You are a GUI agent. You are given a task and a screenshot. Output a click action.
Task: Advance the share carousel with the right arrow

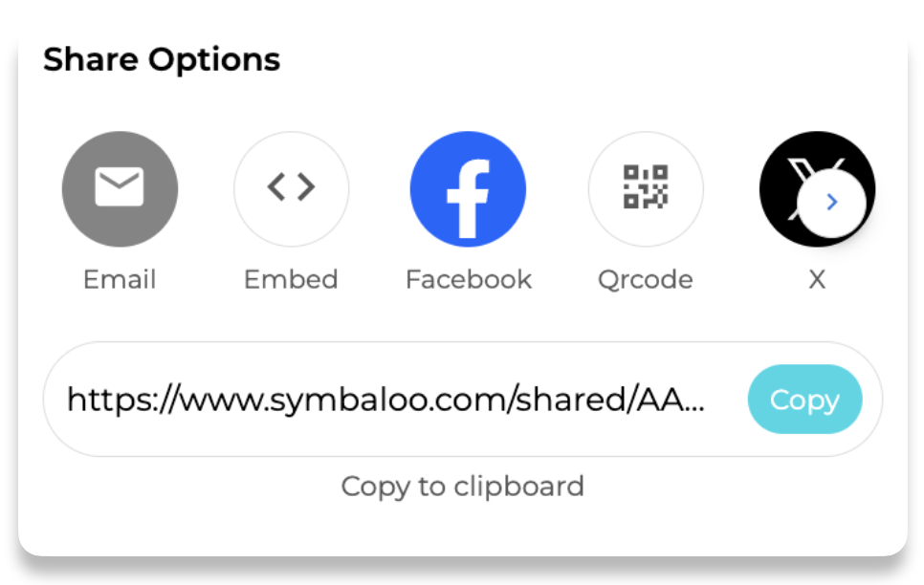pos(831,203)
